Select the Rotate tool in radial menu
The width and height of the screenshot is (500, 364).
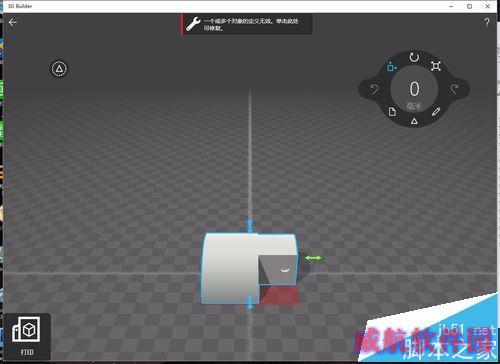(x=414, y=57)
